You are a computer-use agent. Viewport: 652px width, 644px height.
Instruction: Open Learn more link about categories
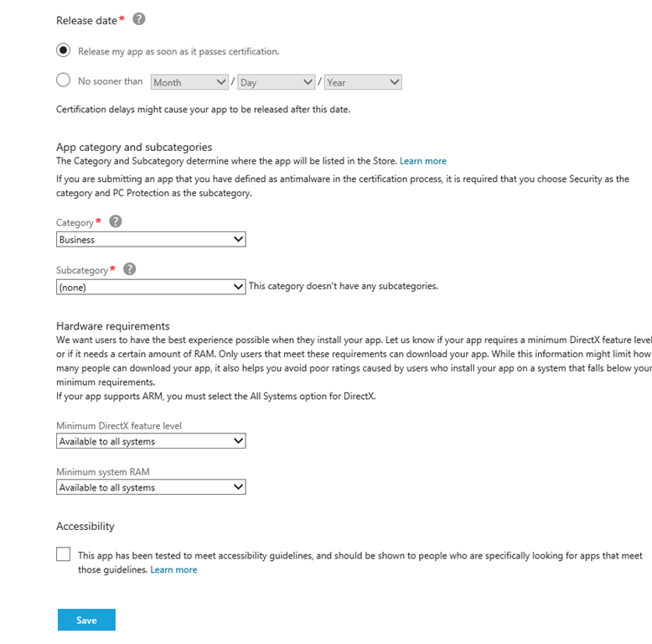tap(422, 161)
